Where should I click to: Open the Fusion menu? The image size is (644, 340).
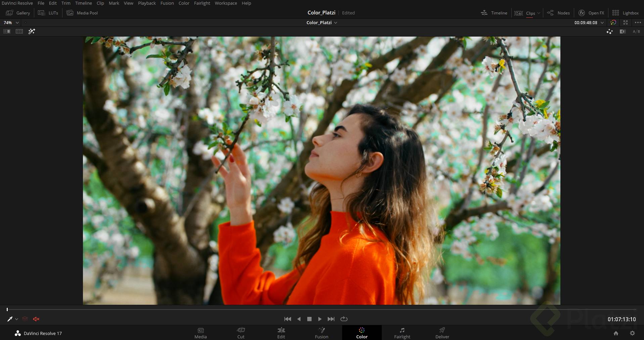(x=167, y=3)
